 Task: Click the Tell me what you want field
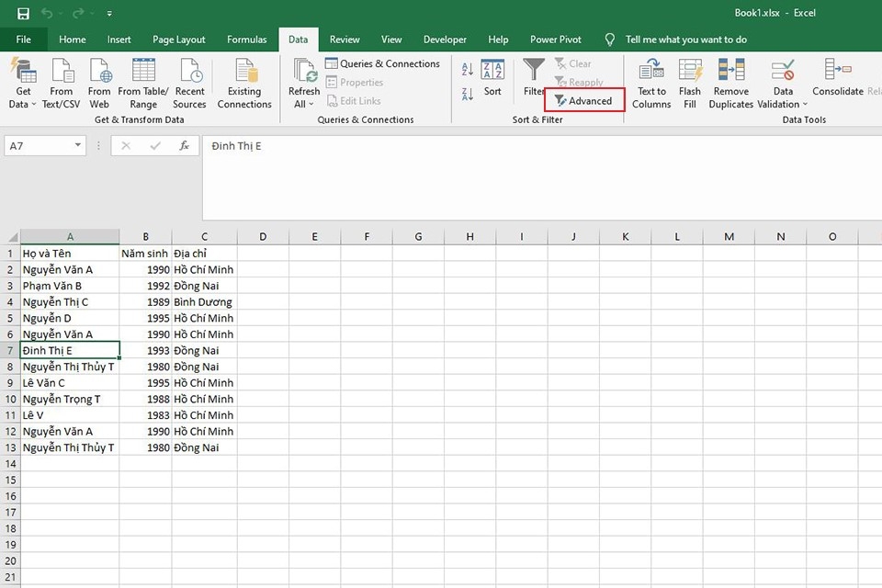tap(685, 40)
